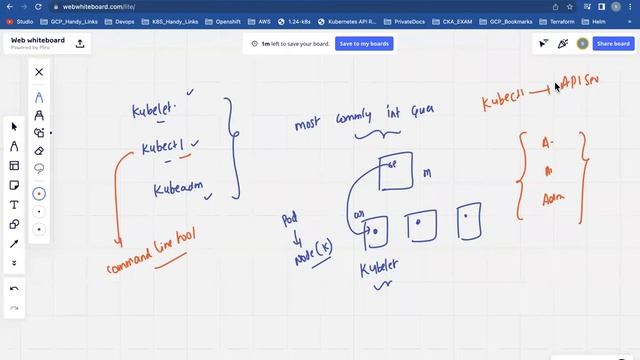Select the connection line arrow tool
640x360 pixels.
click(x=14, y=244)
